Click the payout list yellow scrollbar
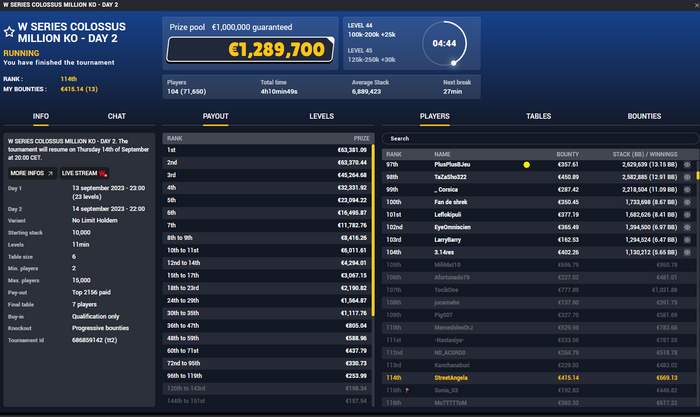 pos(373,230)
